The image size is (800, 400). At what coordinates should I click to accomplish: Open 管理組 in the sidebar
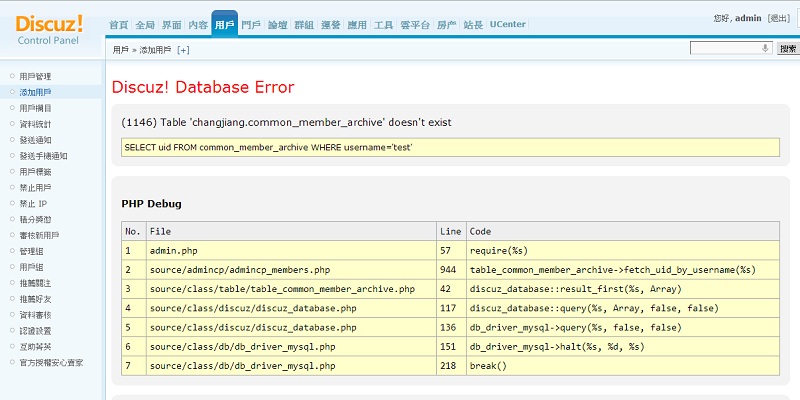pos(31,252)
